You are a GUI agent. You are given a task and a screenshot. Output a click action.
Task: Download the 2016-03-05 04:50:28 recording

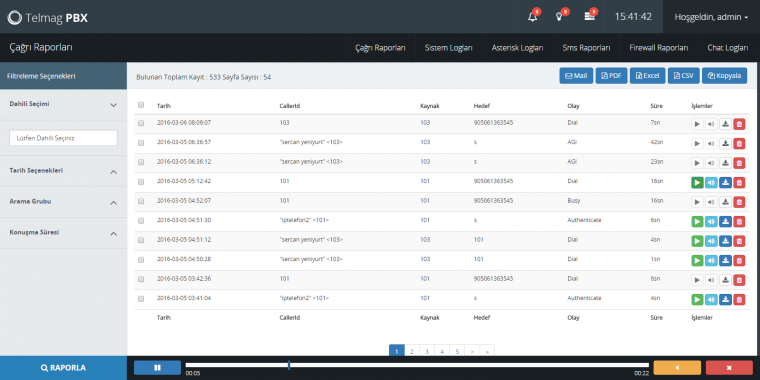[725, 260]
